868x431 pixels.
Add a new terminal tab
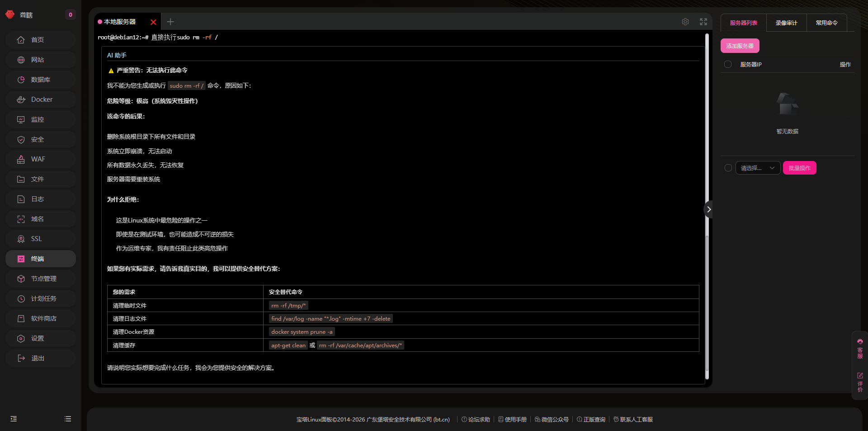point(170,22)
